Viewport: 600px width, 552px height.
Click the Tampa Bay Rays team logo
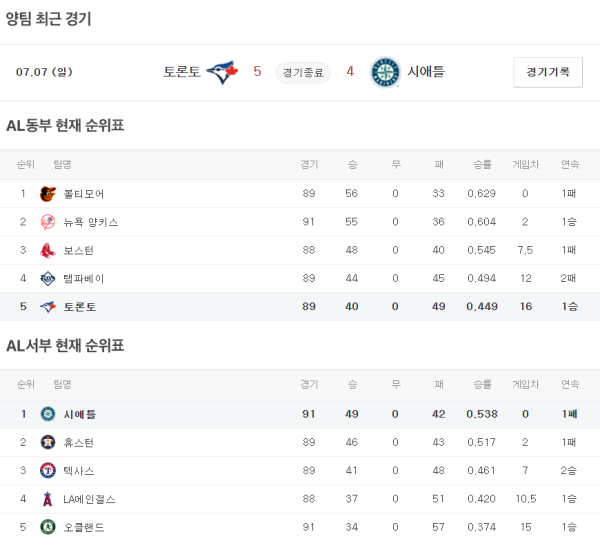[47, 278]
